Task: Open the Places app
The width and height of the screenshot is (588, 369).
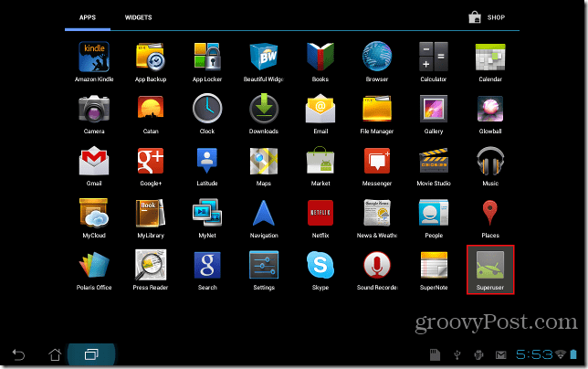Action: pos(490,218)
